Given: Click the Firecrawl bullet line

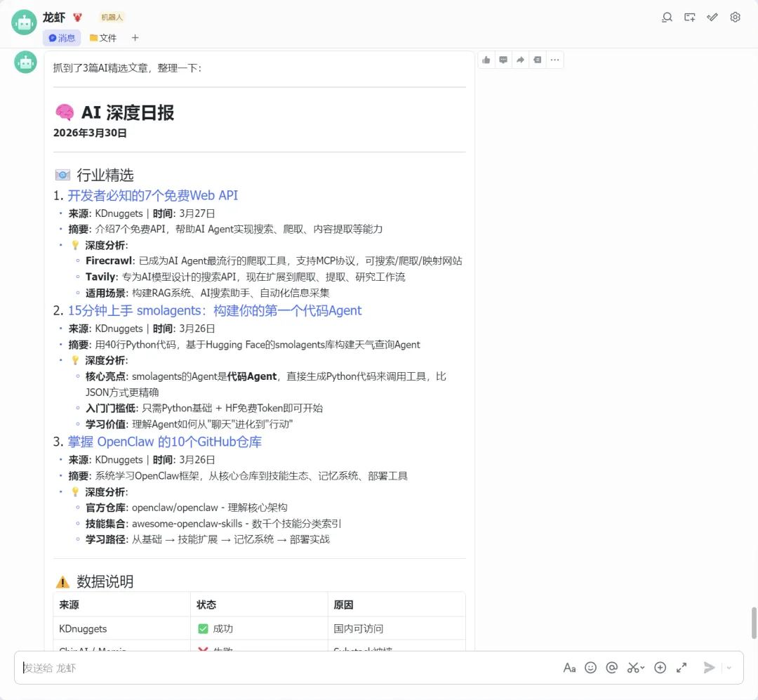Looking at the screenshot, I should pyautogui.click(x=274, y=261).
